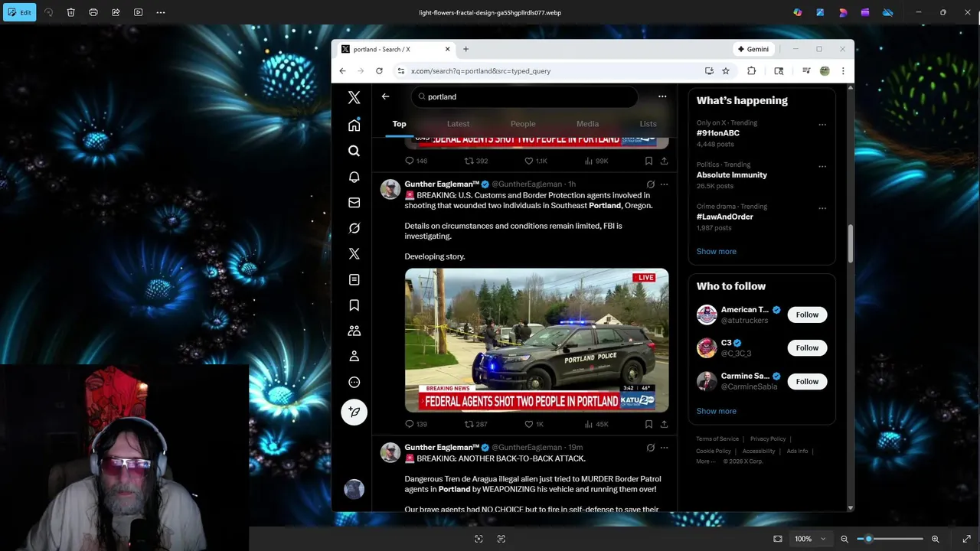Open X Notifications bell
Image resolution: width=980 pixels, height=551 pixels.
point(354,177)
